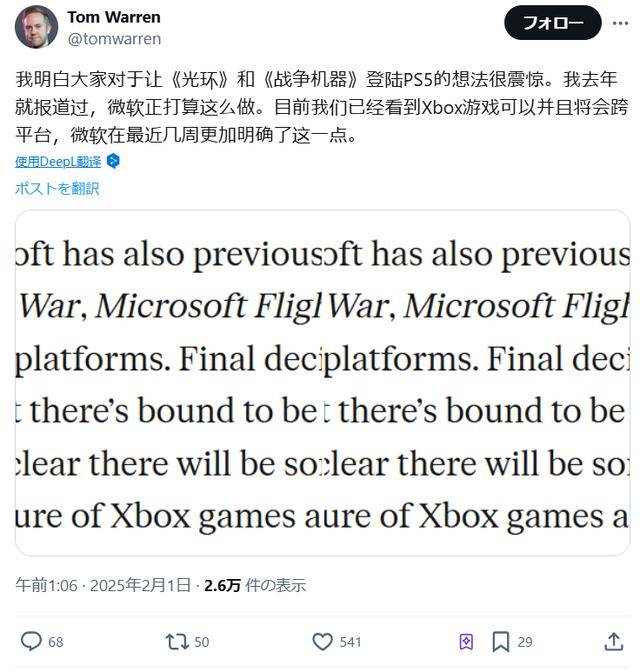
Task: Open the Tom Warren display name
Action: tap(114, 17)
